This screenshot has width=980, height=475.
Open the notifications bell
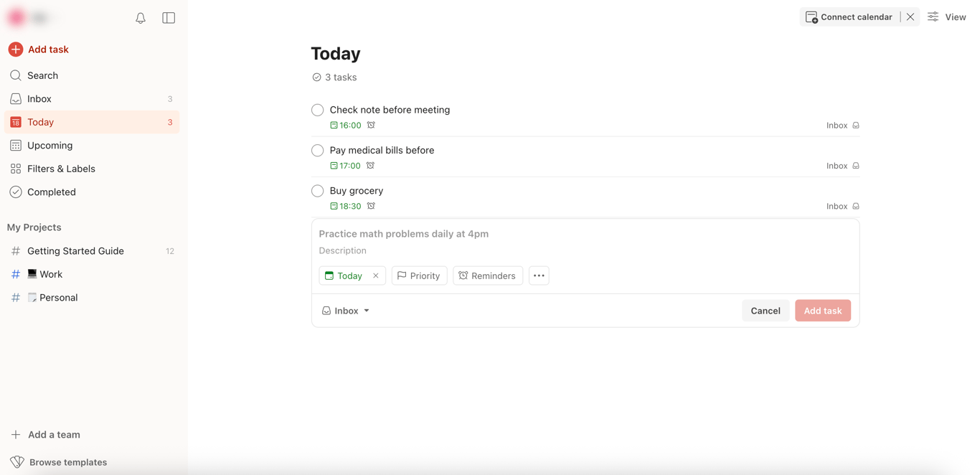point(141,18)
